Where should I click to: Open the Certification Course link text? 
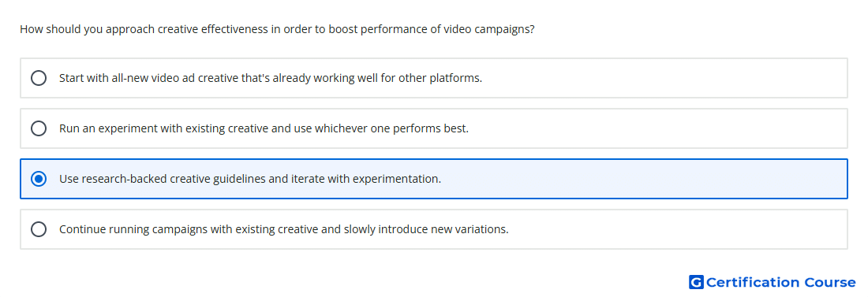pos(780,282)
